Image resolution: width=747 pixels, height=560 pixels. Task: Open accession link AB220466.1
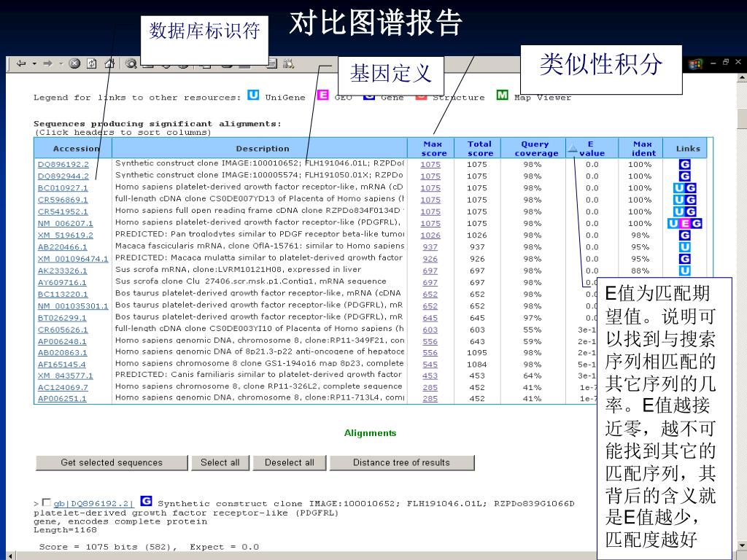coord(63,247)
